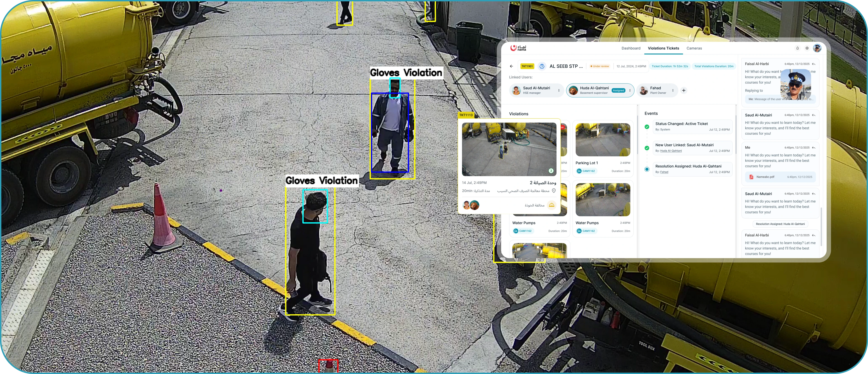The height and width of the screenshot is (374, 868).
Task: Open Huda Al-Qahtani's three-dot options
Action: click(x=630, y=90)
